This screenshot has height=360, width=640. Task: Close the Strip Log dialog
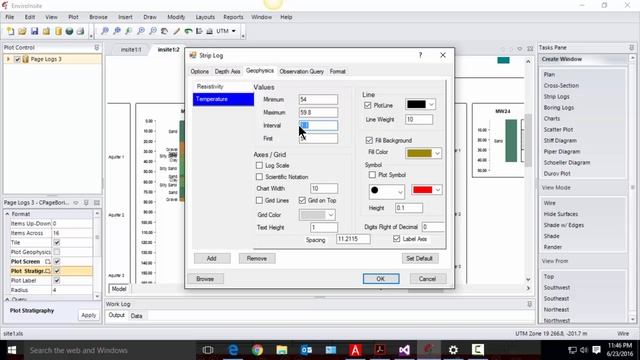pyautogui.click(x=443, y=55)
